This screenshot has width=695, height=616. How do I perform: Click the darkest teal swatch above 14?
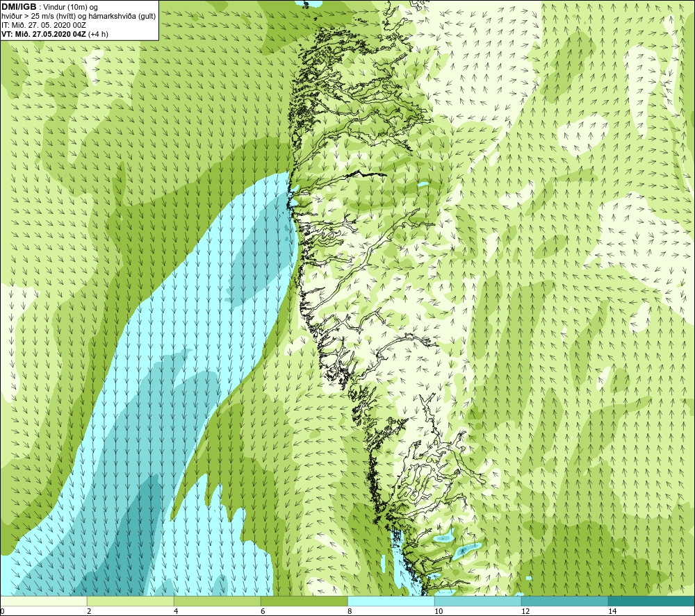651,601
